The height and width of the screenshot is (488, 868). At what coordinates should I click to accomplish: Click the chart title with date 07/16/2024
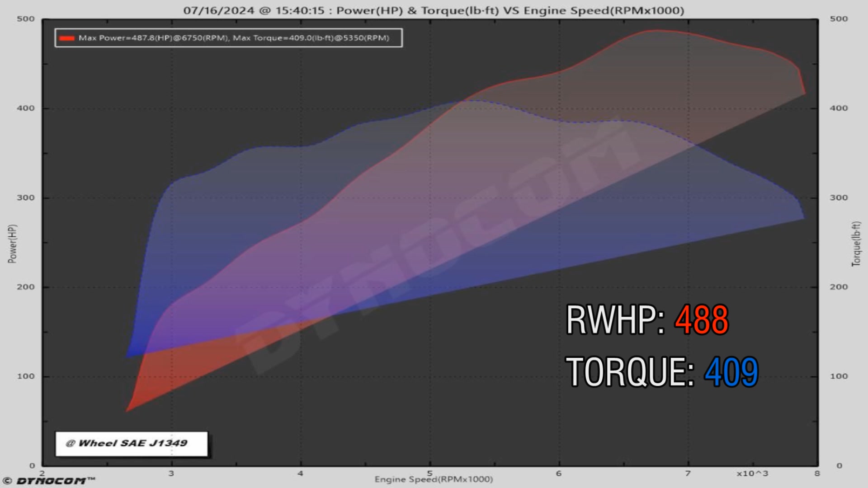pyautogui.click(x=434, y=10)
